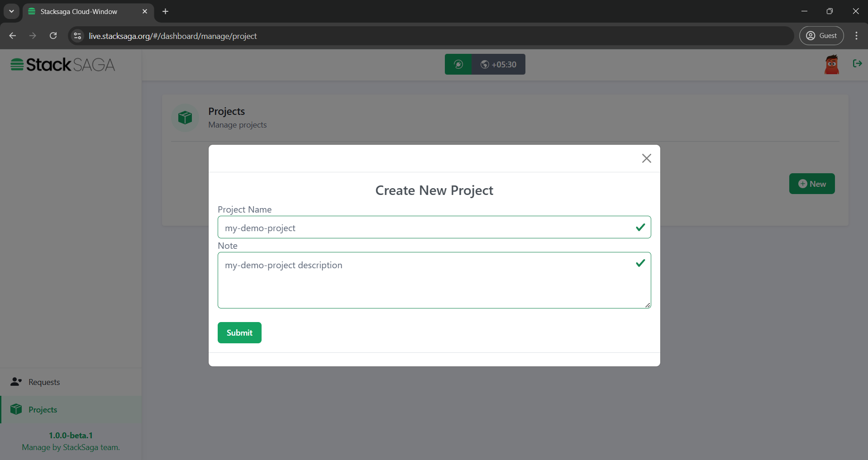Screen dimensions: 868x460
Task: Click the Project Name input field
Action: tap(425, 228)
